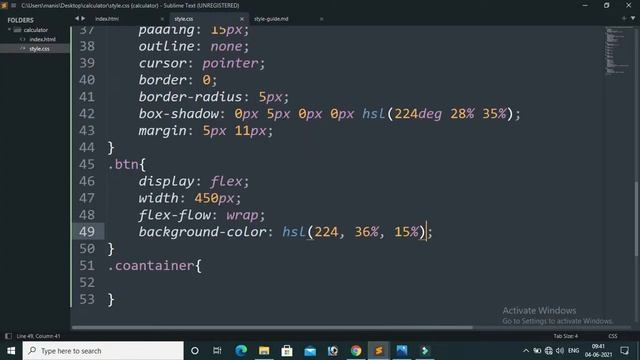The image size is (640, 360).
Task: Open Task View on taskbar
Action: coord(217,351)
